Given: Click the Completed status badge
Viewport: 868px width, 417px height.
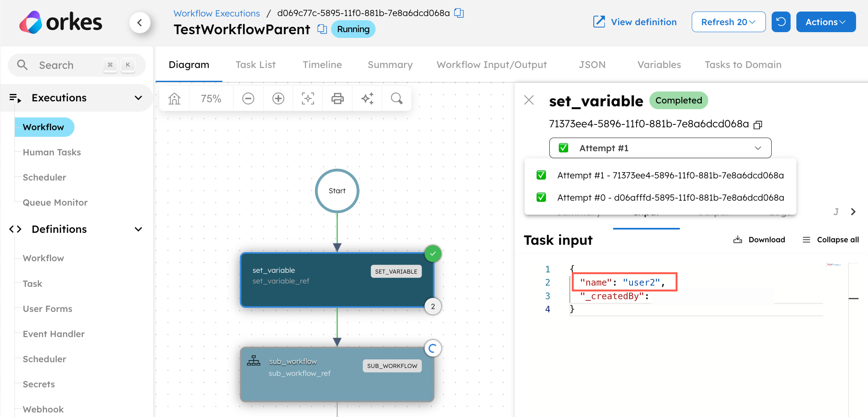Looking at the screenshot, I should click(x=679, y=101).
